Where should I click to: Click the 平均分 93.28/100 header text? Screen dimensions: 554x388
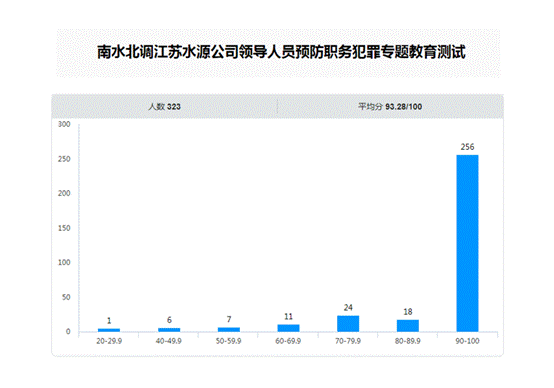[390, 106]
